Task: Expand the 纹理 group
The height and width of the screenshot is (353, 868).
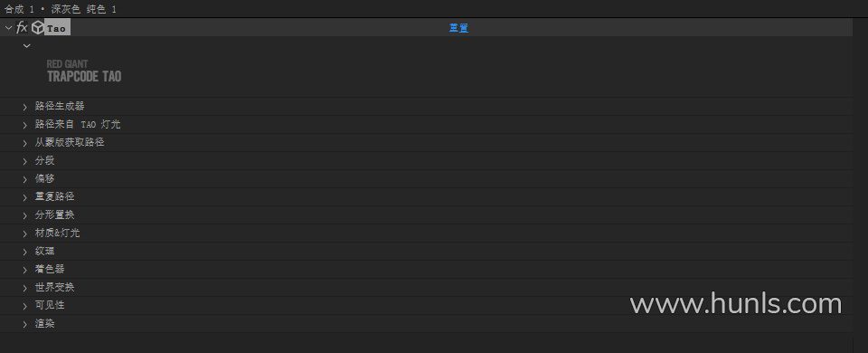Action: pos(25,252)
